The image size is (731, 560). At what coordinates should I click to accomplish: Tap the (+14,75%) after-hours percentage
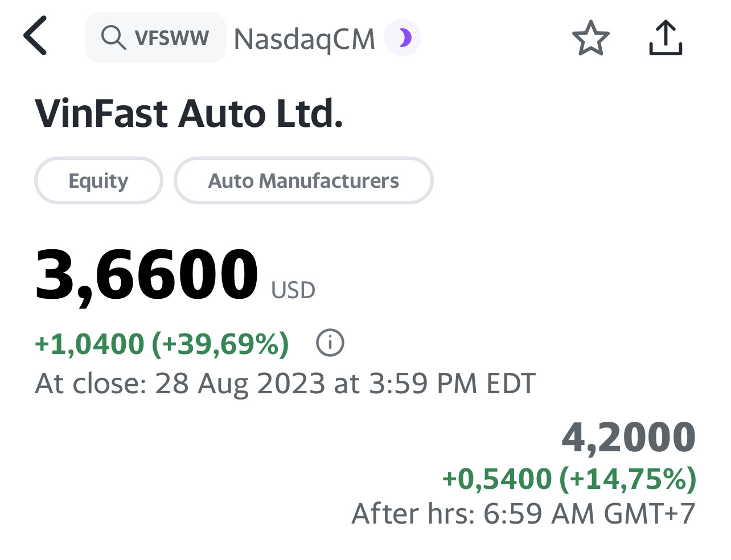coord(628,479)
